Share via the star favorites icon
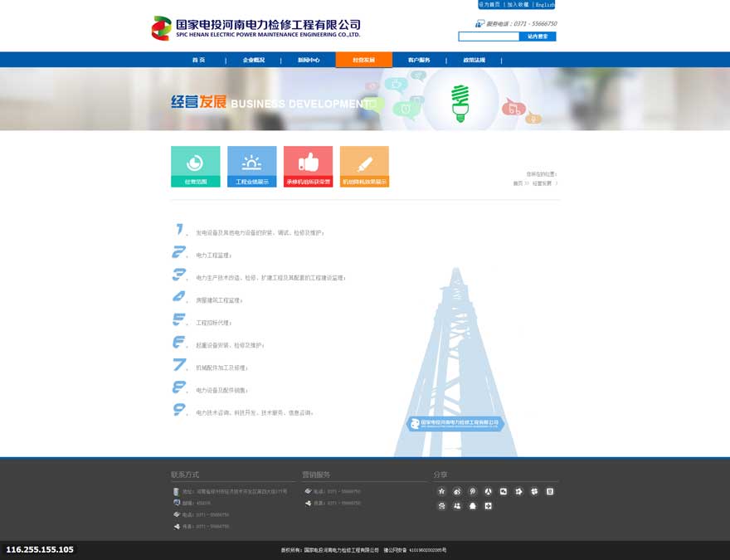This screenshot has width=730, height=560. 441,491
